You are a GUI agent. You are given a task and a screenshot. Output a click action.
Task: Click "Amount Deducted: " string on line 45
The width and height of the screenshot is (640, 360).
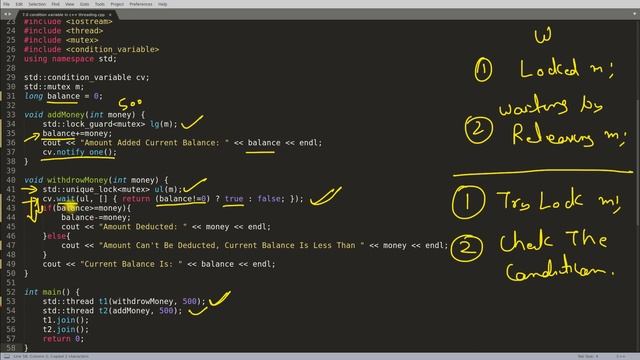click(x=143, y=227)
